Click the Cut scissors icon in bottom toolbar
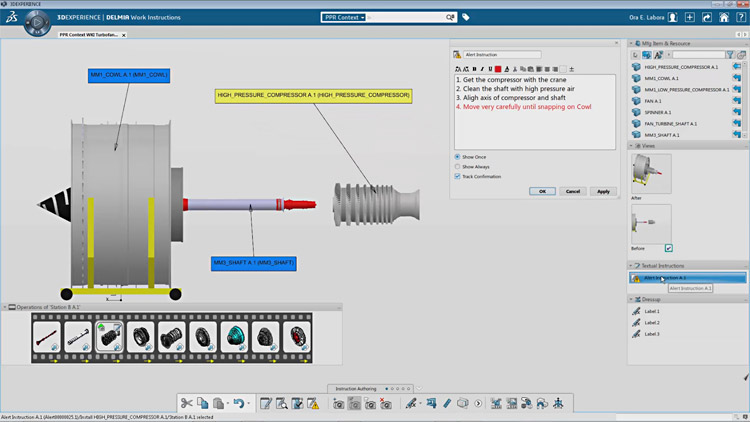 [187, 403]
